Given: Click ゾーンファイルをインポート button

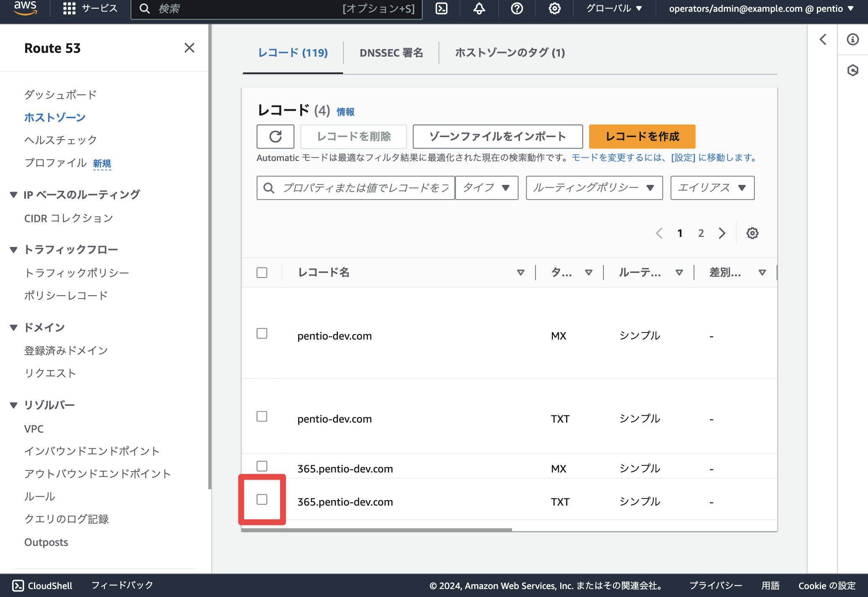Looking at the screenshot, I should [x=498, y=136].
